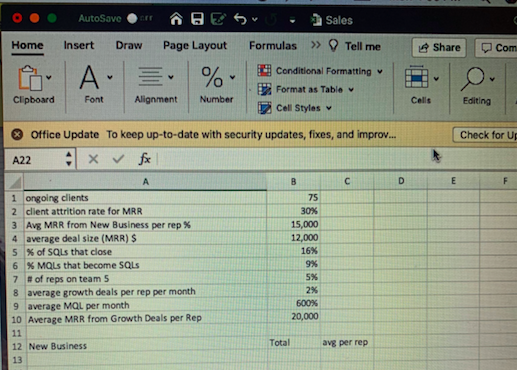Open Format as Table dropdown arrow
517x370 pixels.
tap(351, 90)
